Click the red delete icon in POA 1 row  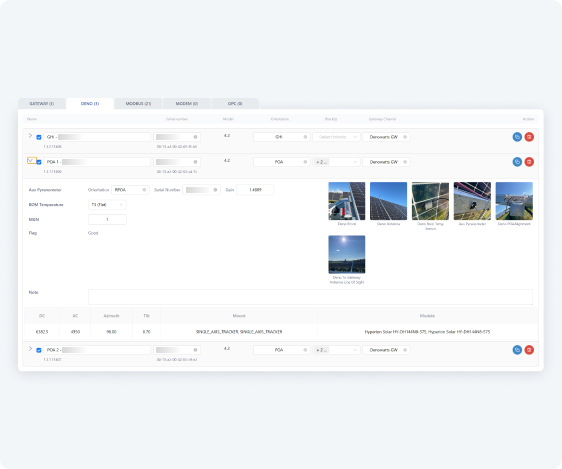[529, 162]
